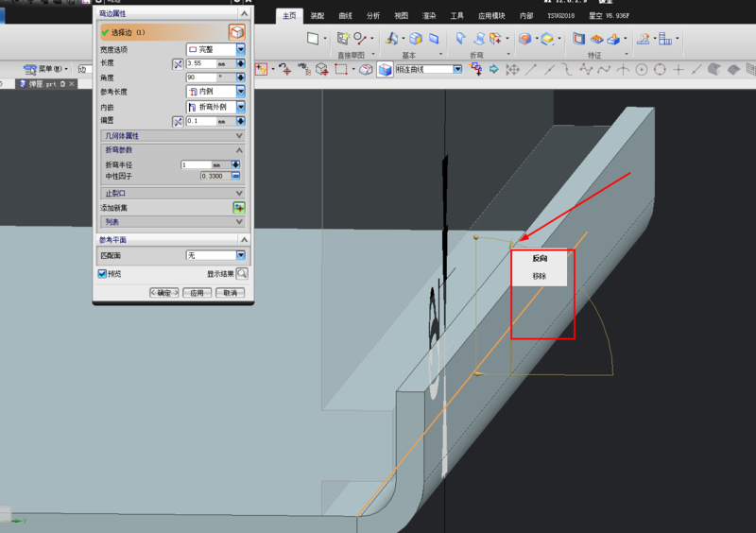Switch to the 装配 ribbon tab

click(317, 16)
